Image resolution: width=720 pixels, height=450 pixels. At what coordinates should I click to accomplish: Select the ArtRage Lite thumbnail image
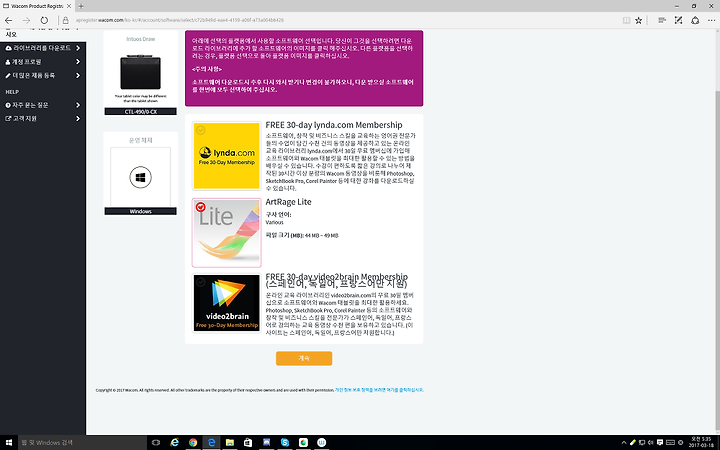click(226, 232)
